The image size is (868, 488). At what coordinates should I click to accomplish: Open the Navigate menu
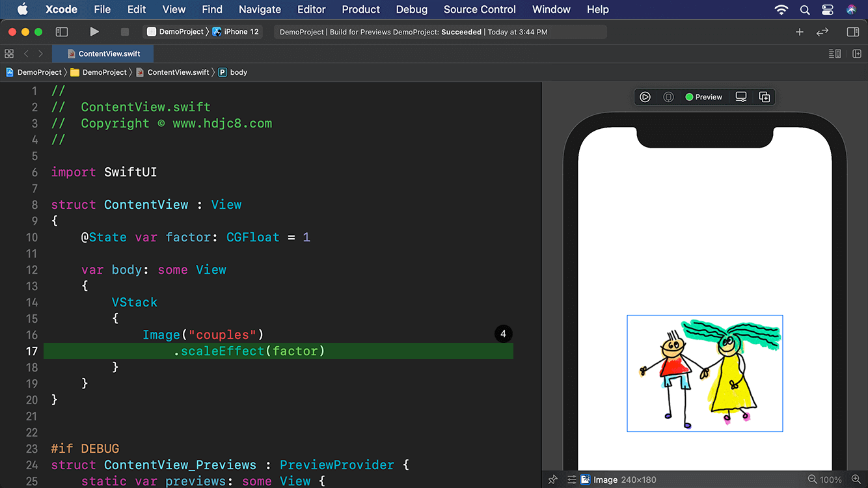point(260,9)
